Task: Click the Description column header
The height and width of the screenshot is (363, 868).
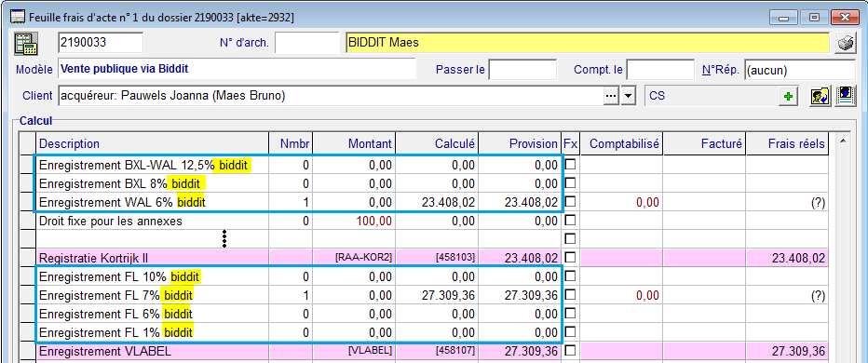Action: [152, 144]
